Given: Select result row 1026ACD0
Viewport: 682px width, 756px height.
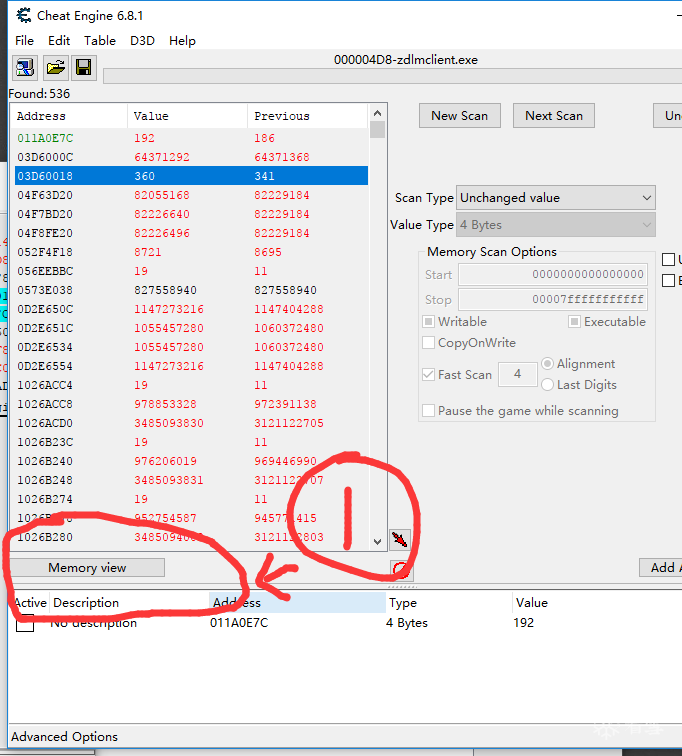Looking at the screenshot, I should click(191, 423).
